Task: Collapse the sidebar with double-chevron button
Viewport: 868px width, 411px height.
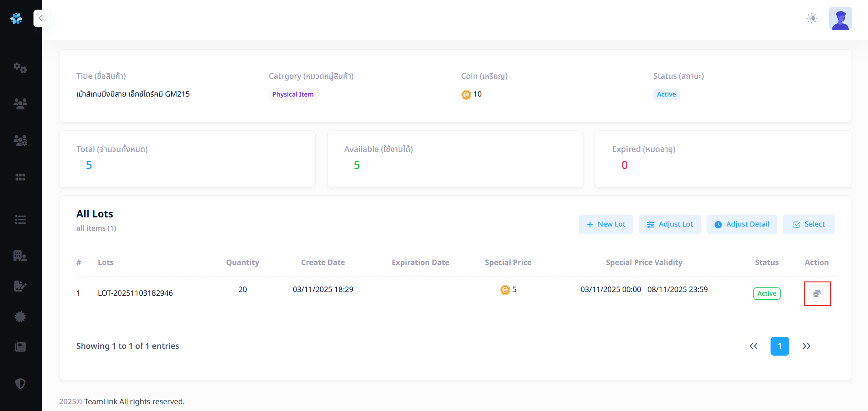Action: click(x=42, y=18)
